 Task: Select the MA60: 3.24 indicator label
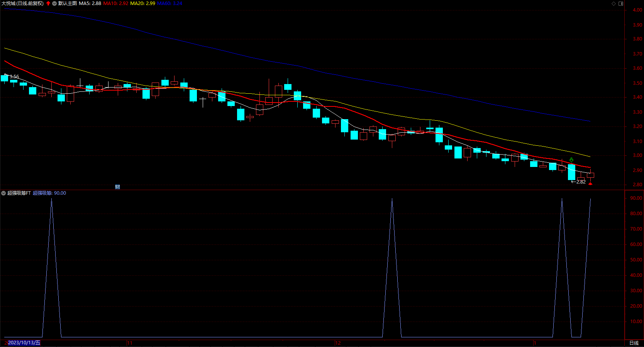coord(170,3)
